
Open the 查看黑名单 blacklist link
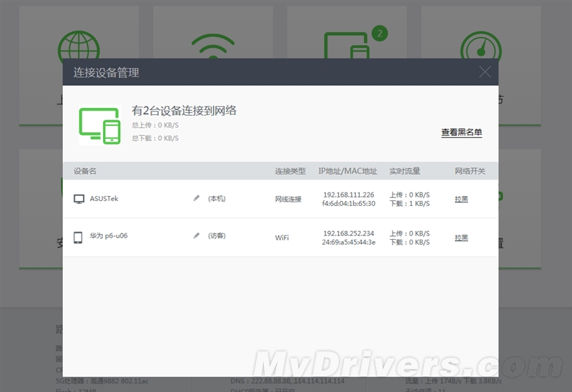point(461,132)
